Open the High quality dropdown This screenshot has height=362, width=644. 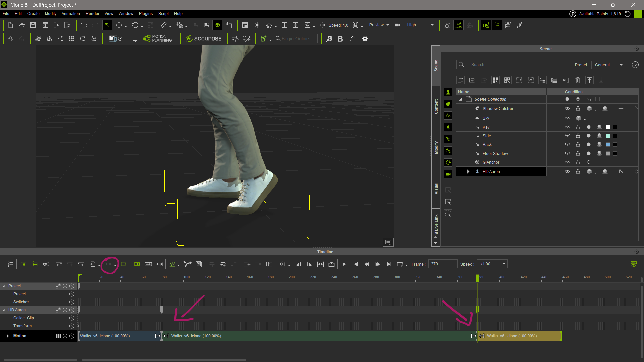(420, 25)
